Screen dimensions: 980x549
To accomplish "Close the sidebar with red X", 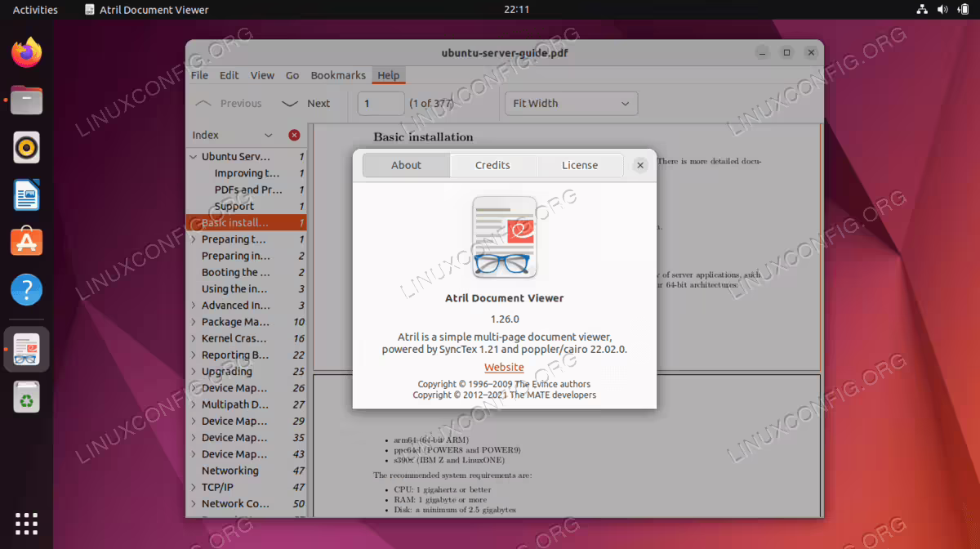I will (x=294, y=135).
